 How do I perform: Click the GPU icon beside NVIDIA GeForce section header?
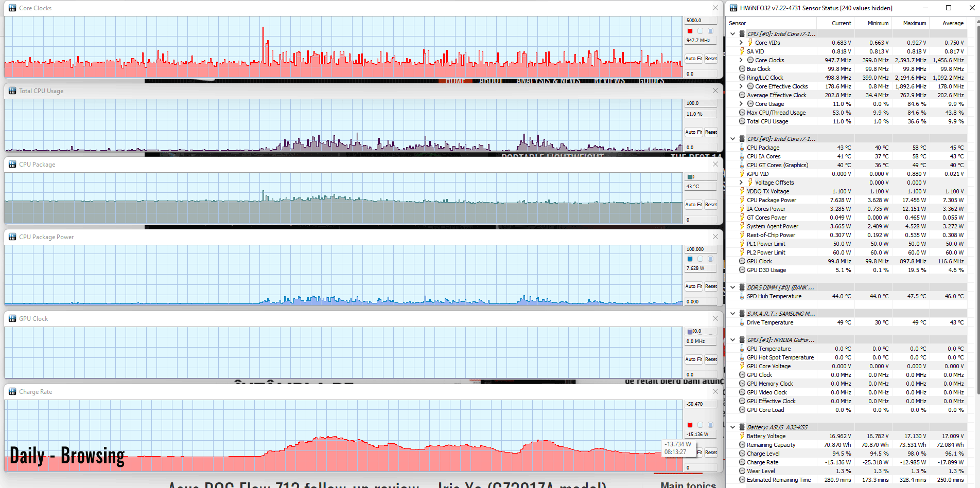click(742, 339)
